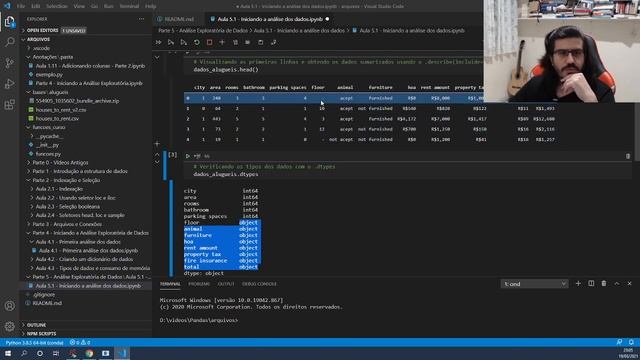Image resolution: width=640 pixels, height=360 pixels.
Task: Open the Accounts icon in activity bar
Action: (9, 306)
